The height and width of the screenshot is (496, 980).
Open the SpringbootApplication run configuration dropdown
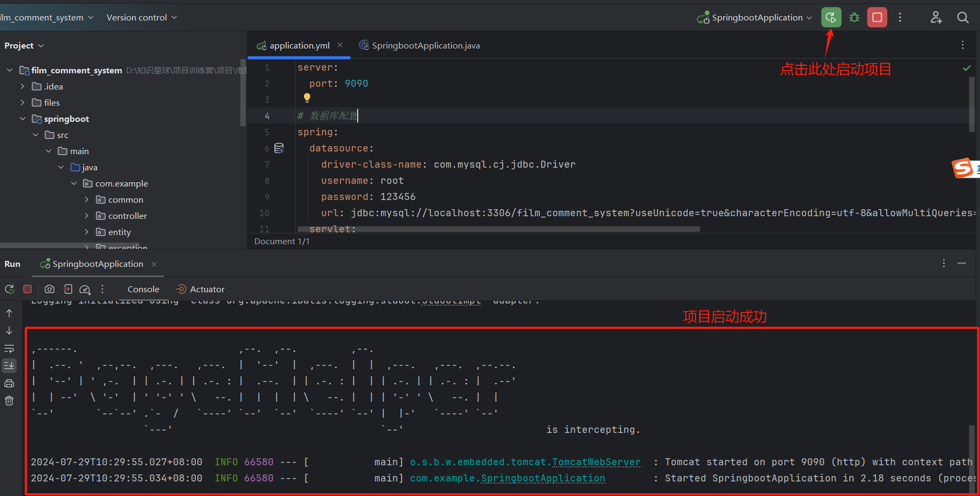point(754,17)
